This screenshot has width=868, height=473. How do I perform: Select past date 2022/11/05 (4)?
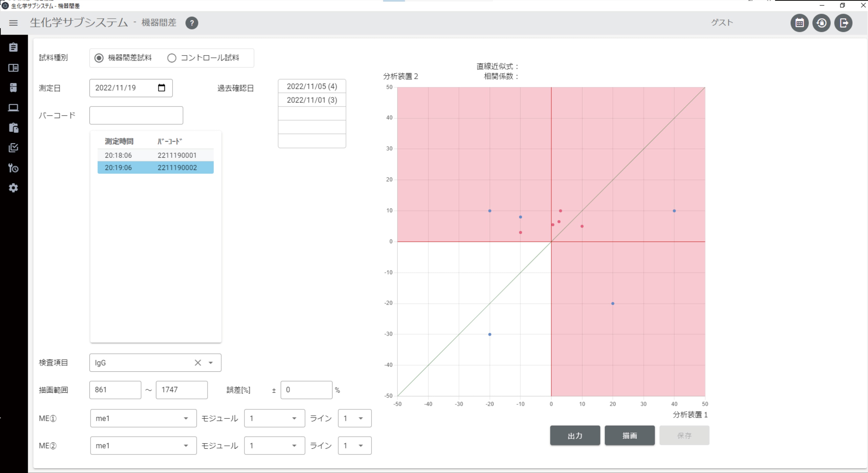click(x=312, y=86)
